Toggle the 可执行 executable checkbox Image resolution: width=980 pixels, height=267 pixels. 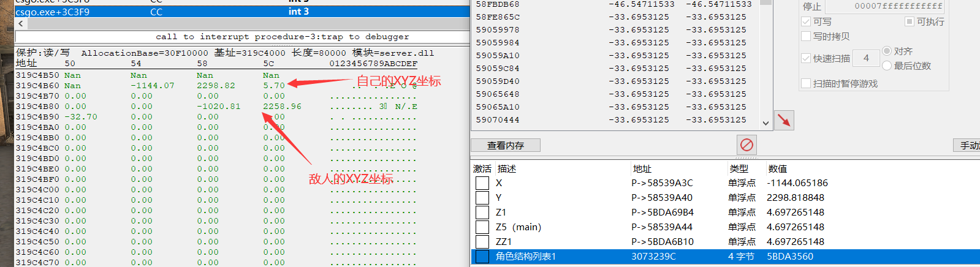pos(910,21)
